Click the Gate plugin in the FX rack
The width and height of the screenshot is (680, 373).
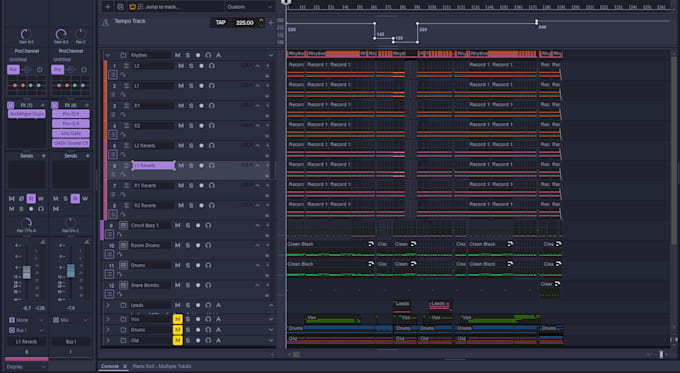(71, 133)
